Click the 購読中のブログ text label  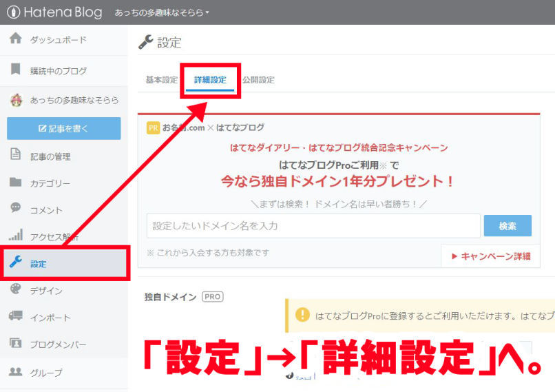tap(59, 71)
